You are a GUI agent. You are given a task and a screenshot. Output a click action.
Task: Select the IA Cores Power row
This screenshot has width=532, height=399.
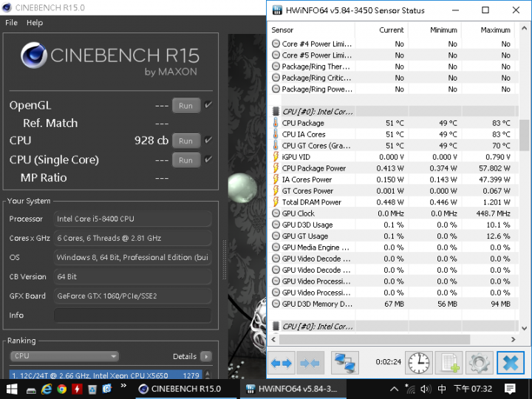coord(394,180)
